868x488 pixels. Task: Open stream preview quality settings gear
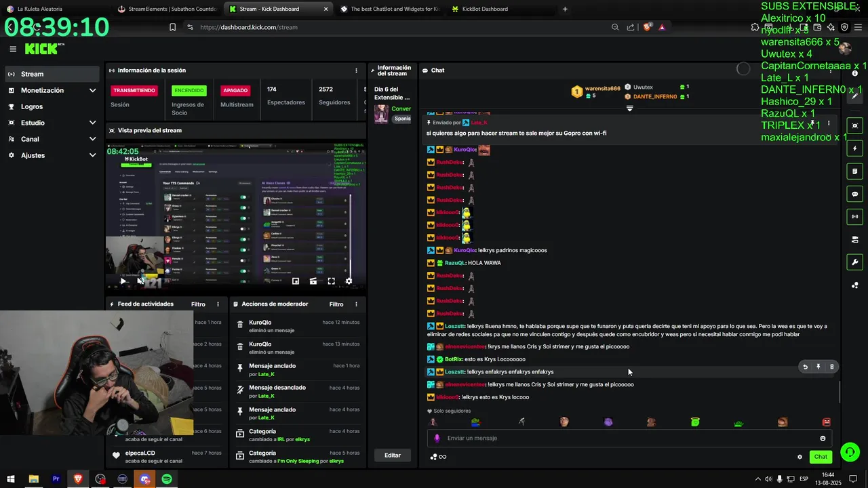pos(349,281)
